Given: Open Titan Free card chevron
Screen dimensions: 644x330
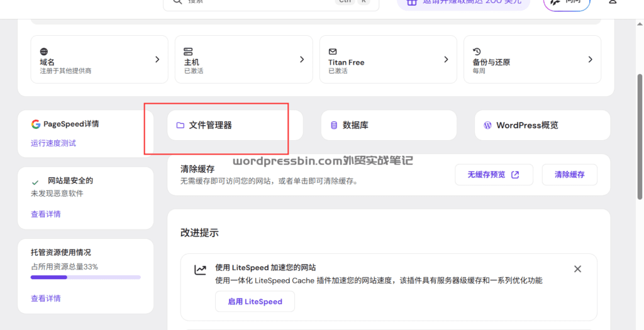Looking at the screenshot, I should pyautogui.click(x=446, y=60).
